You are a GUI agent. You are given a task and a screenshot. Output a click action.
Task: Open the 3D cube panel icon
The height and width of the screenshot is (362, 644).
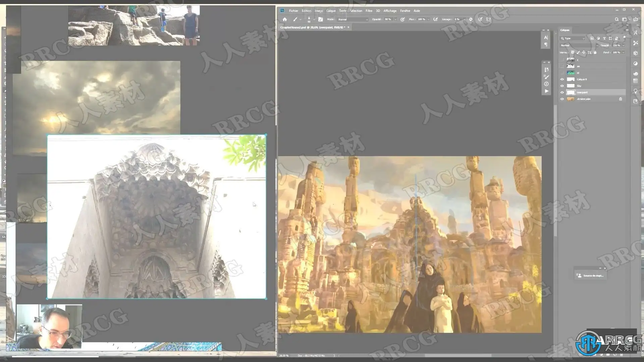tap(636, 53)
